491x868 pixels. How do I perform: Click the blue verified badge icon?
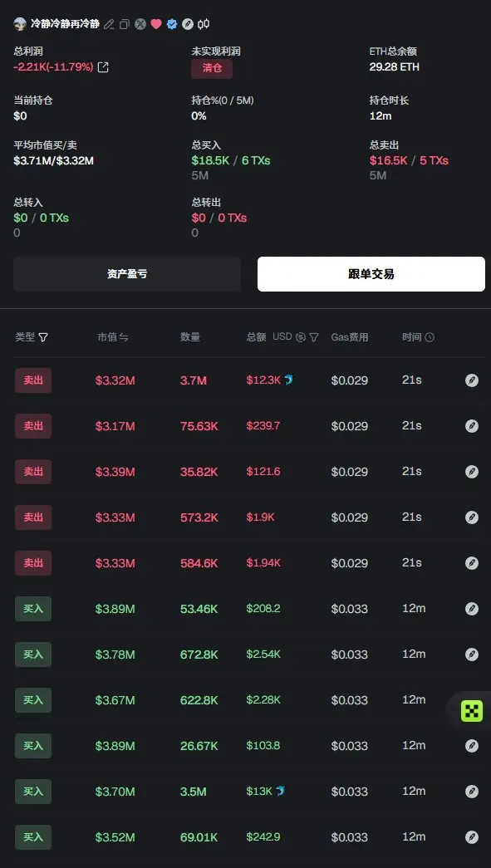coord(172,24)
